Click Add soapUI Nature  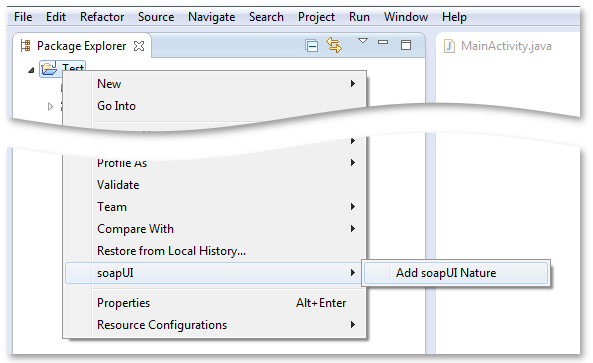pyautogui.click(x=456, y=273)
